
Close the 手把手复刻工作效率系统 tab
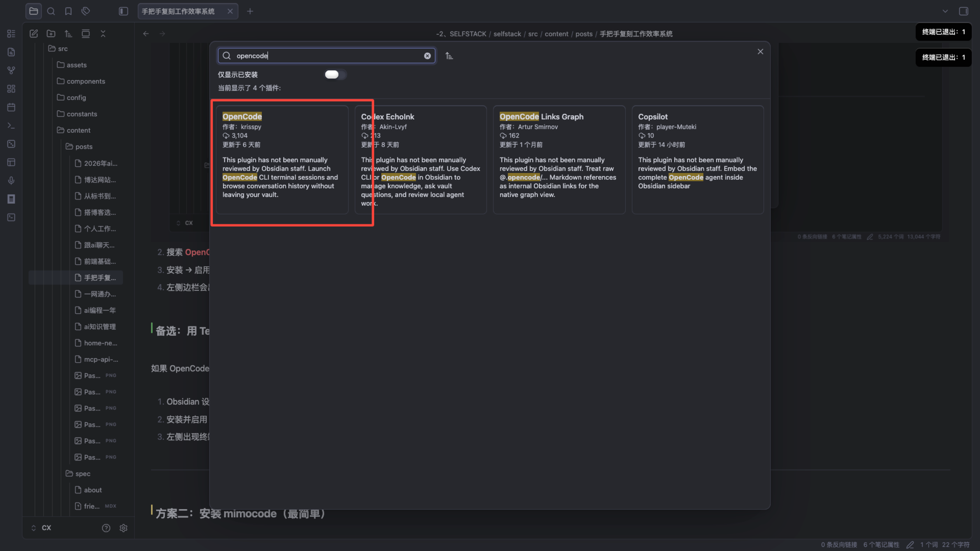(x=230, y=11)
